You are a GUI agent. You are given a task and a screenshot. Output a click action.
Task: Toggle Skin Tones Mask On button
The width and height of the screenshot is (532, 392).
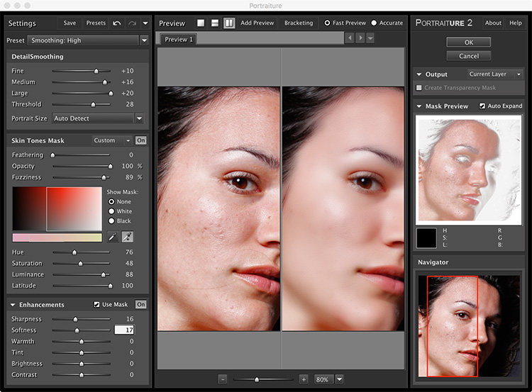click(141, 140)
